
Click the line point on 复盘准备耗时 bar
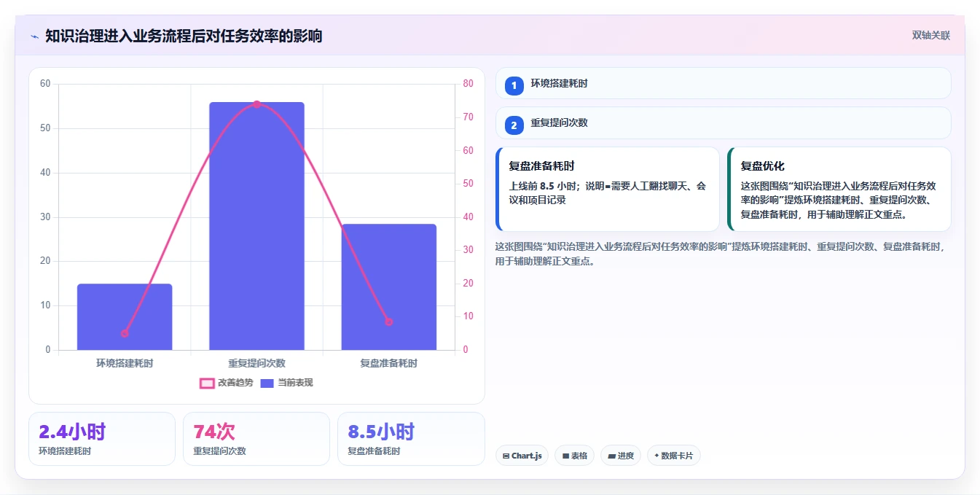click(388, 321)
